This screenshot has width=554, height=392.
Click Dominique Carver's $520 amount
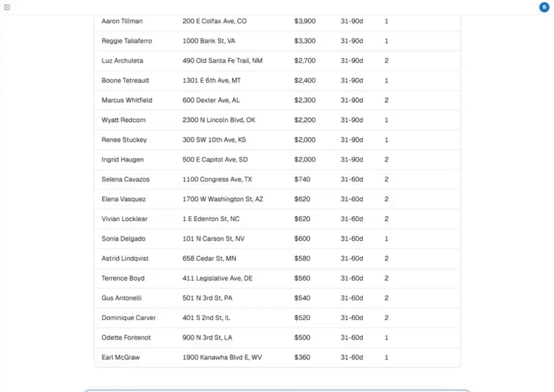click(302, 318)
